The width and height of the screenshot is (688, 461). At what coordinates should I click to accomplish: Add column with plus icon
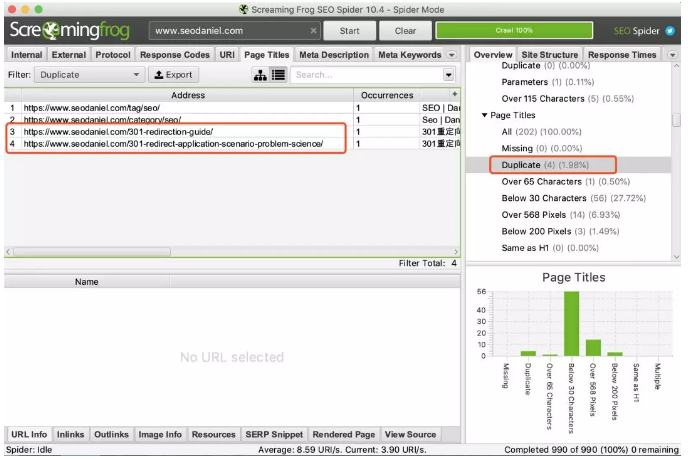455,94
